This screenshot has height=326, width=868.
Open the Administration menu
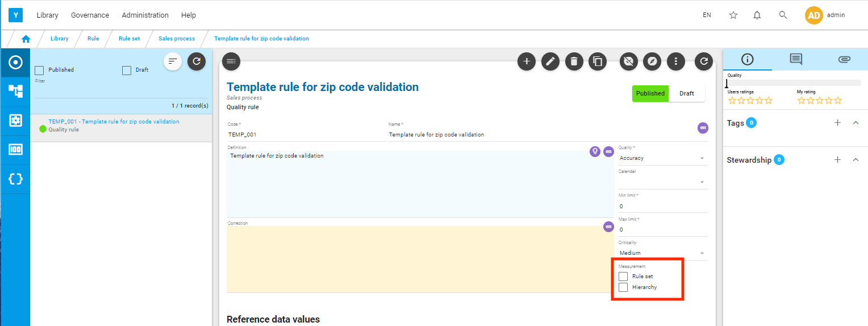pos(145,15)
